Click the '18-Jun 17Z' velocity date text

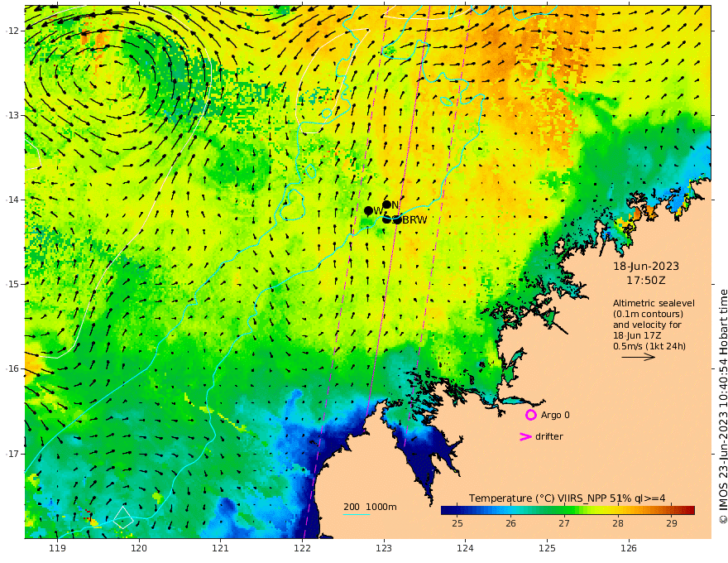(637, 335)
